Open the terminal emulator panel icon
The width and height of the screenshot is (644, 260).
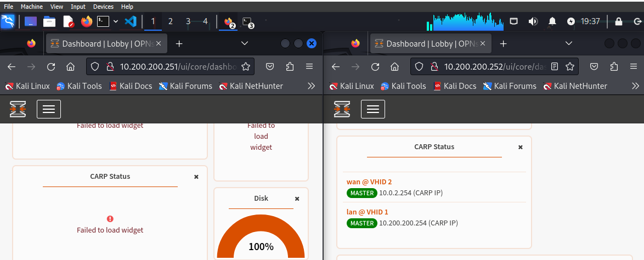coord(103,21)
